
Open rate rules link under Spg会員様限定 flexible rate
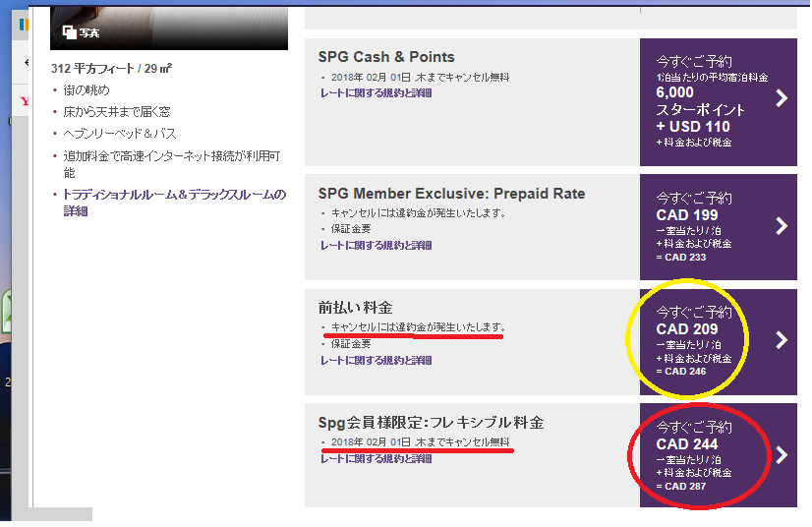click(376, 459)
